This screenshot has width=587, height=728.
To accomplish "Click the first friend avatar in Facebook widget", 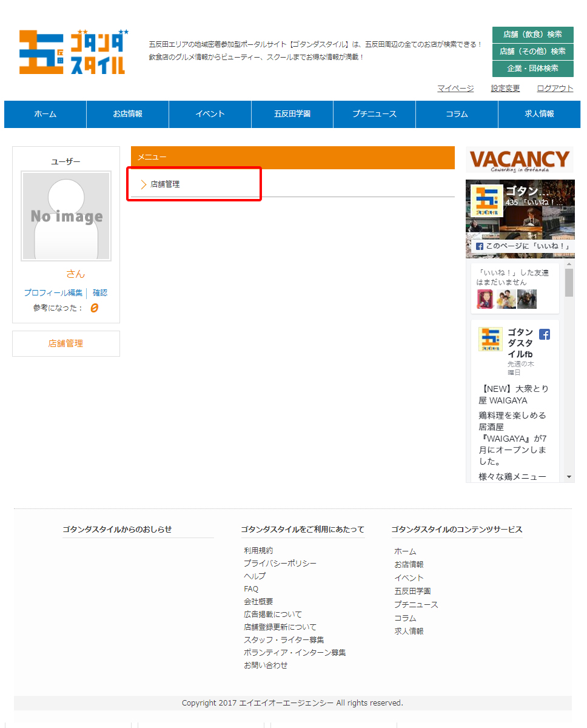I will click(485, 299).
